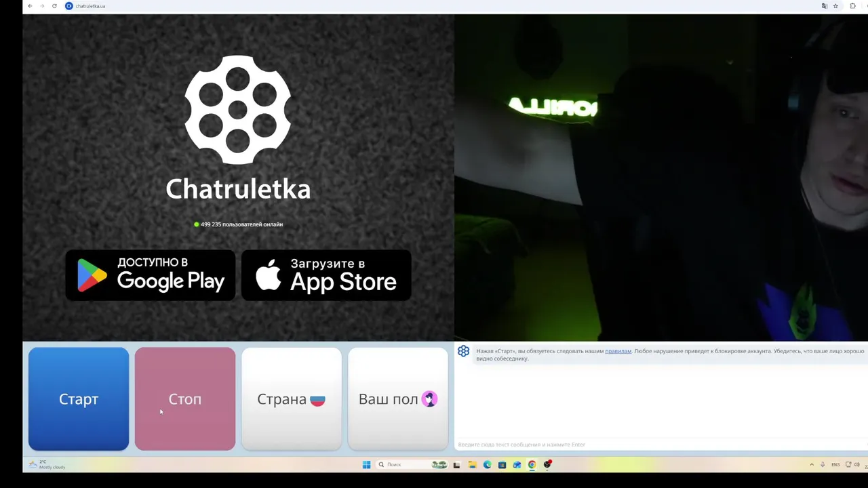Open the weather widget Mostly cloudy
868x488 pixels.
click(x=47, y=464)
